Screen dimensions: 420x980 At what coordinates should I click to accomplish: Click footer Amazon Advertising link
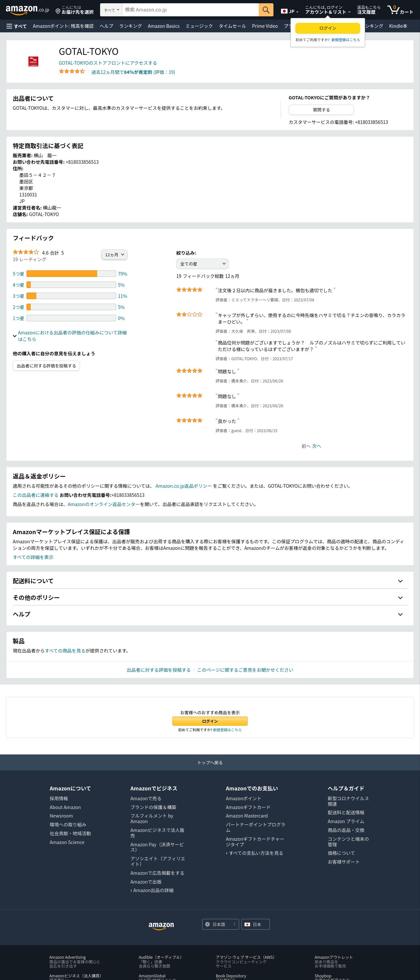click(67, 957)
